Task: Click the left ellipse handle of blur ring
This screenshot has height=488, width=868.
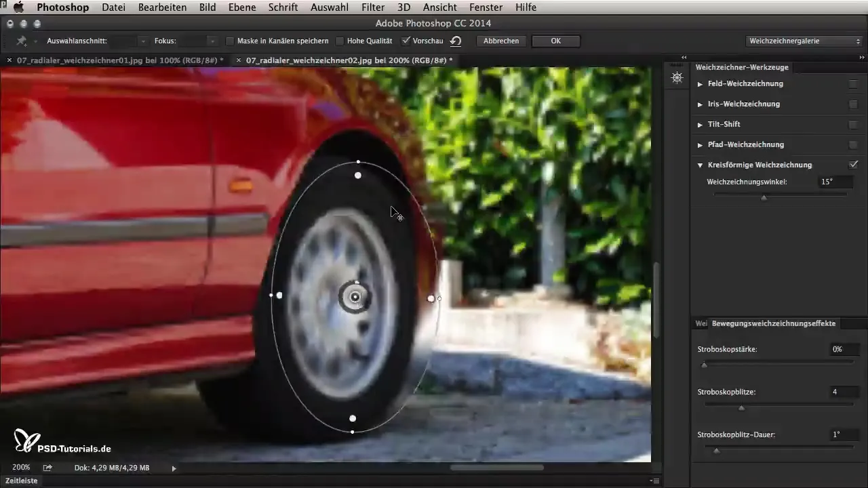Action: 271,295
